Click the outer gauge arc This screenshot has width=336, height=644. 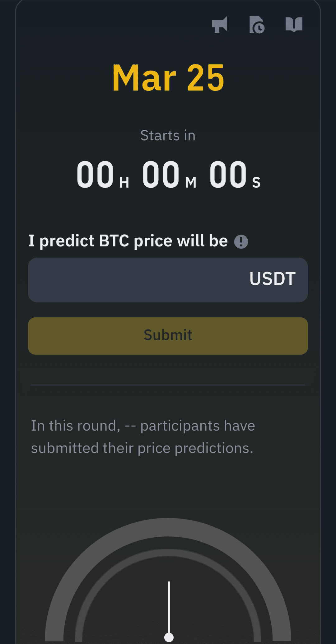pos(168,527)
